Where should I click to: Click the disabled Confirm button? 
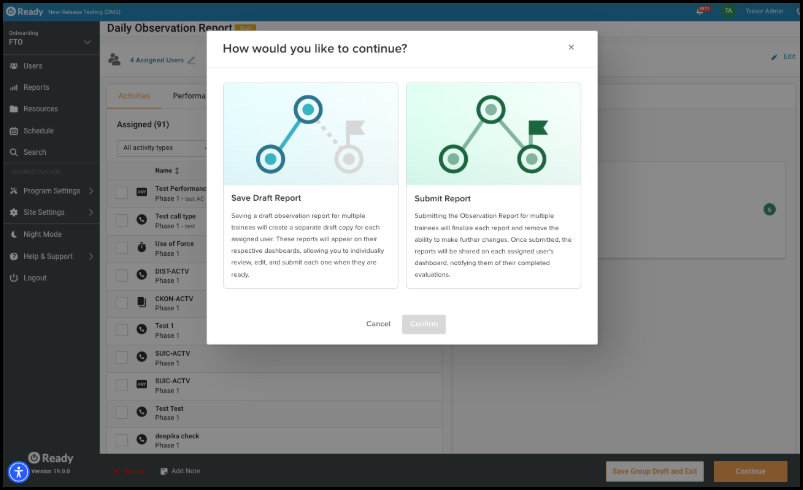click(x=424, y=324)
